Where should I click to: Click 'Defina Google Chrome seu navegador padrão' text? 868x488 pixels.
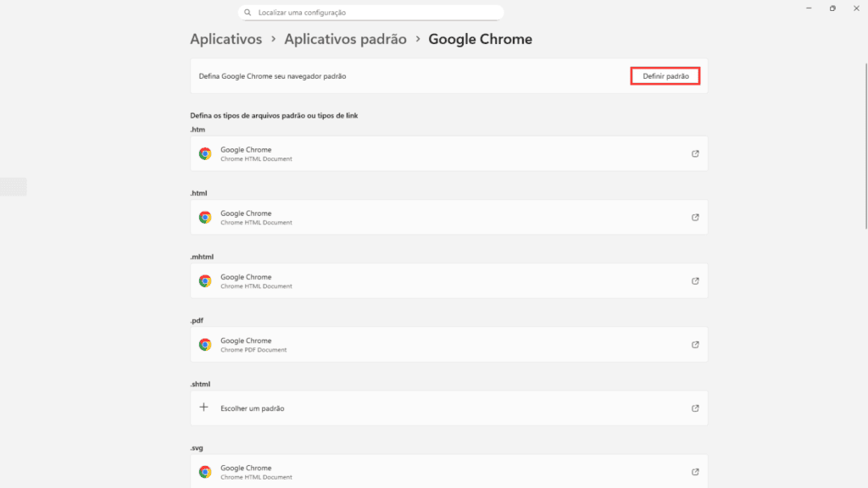272,76
